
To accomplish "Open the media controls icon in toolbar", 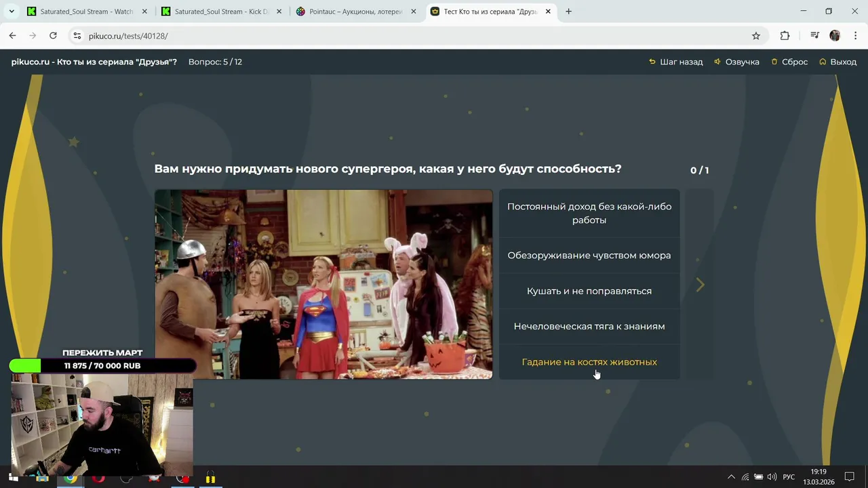I will pos(815,36).
